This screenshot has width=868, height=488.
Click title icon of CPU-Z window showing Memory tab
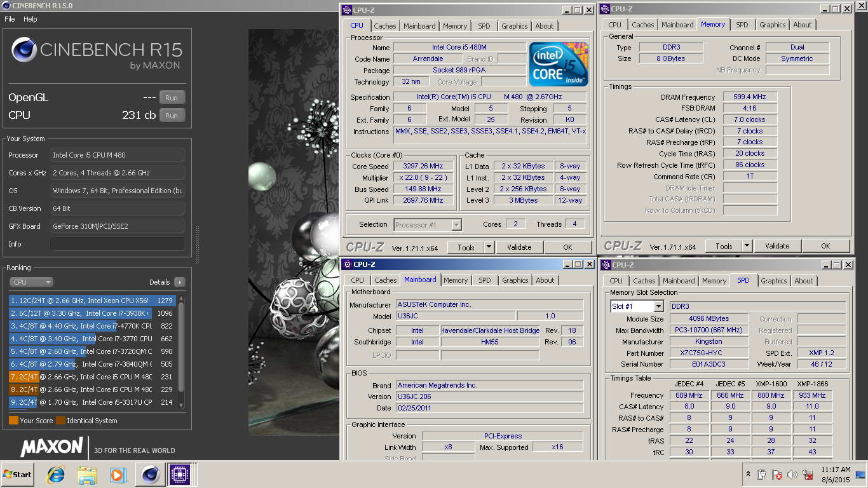pos(605,9)
